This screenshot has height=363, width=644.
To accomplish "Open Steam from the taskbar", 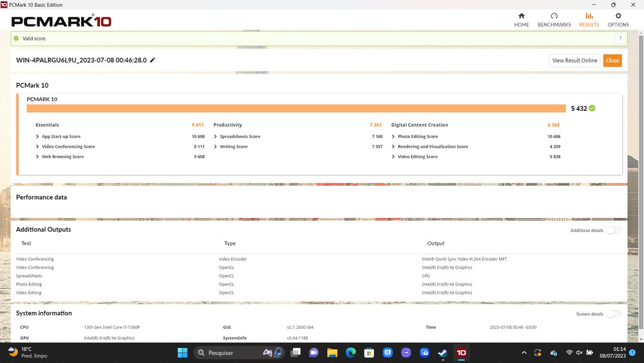I will coord(442,353).
